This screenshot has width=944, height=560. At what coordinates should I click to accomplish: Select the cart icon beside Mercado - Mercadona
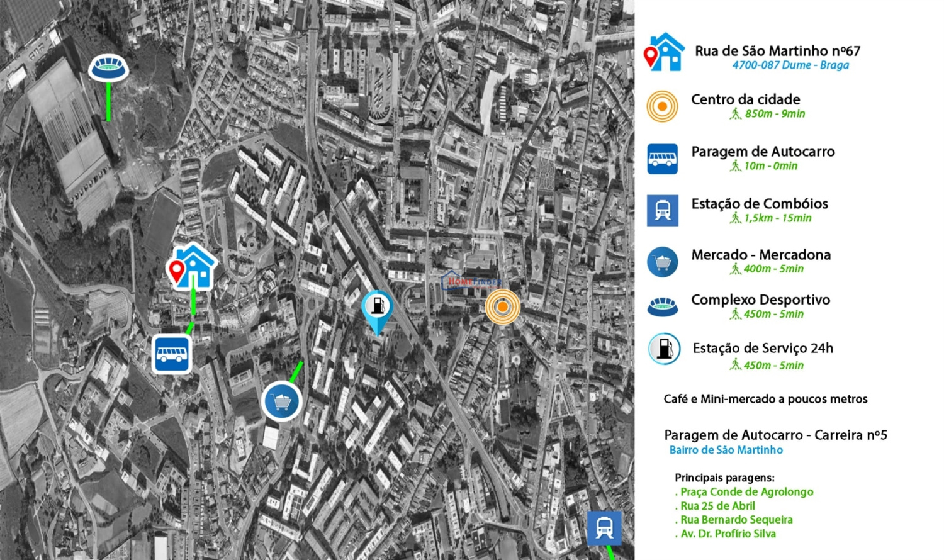point(662,262)
